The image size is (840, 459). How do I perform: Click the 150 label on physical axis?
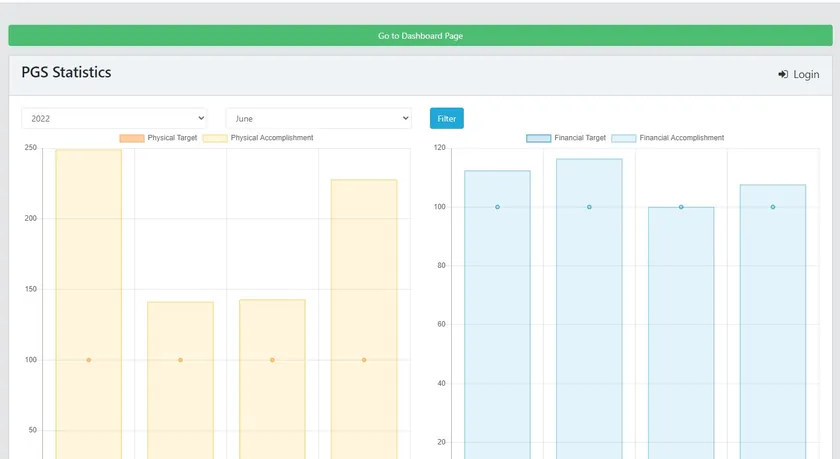[31, 289]
